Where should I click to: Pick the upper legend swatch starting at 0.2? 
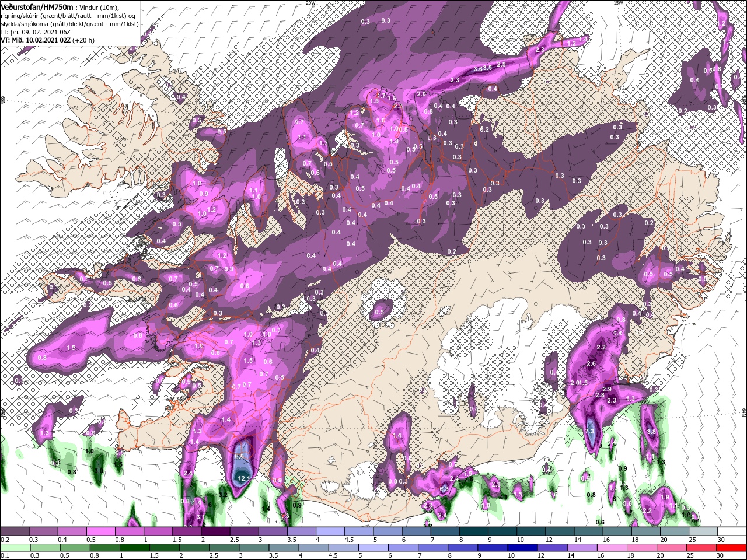point(15,531)
